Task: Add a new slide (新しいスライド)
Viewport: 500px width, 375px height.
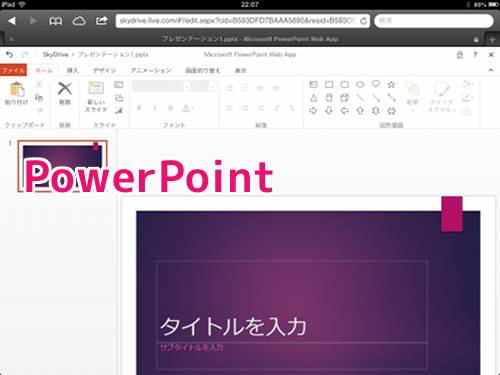Action: [x=96, y=97]
